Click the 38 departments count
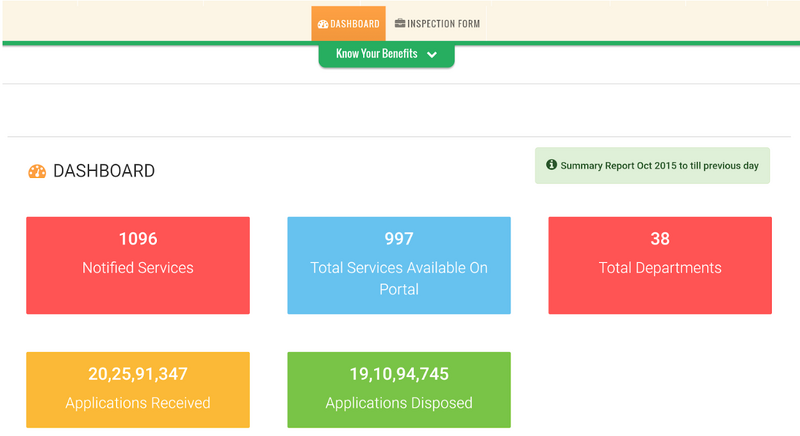800x436 pixels. coord(660,239)
